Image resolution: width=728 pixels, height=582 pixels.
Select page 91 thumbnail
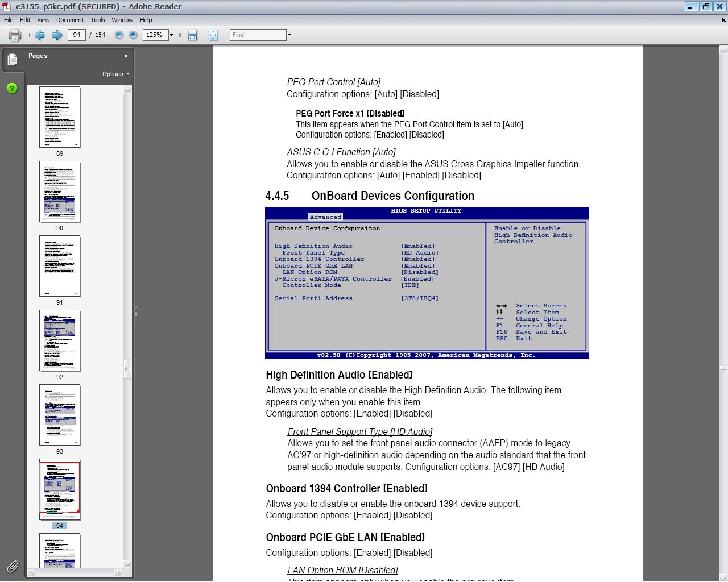click(x=60, y=266)
